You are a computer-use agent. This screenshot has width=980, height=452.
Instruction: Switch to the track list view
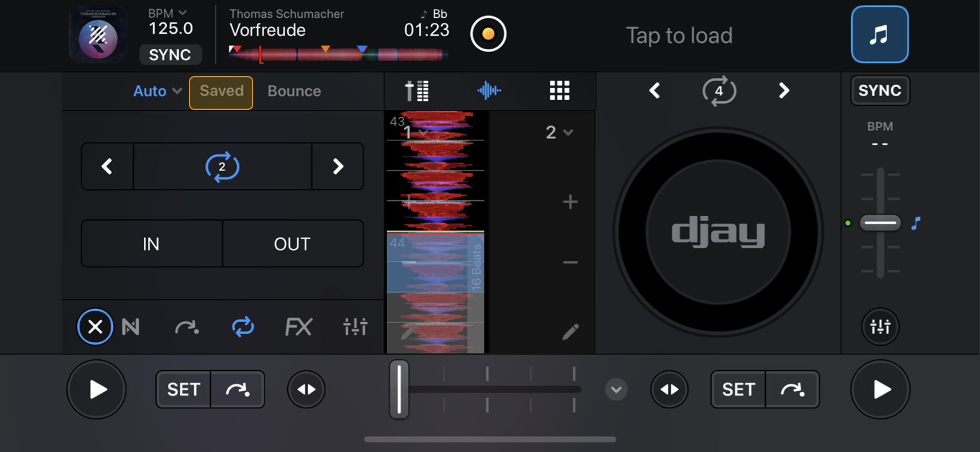point(417,90)
